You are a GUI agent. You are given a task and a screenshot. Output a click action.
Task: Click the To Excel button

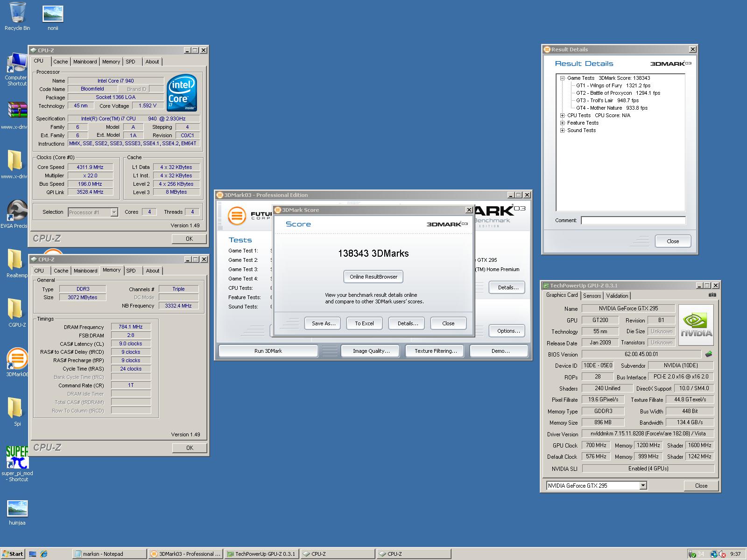(x=364, y=323)
